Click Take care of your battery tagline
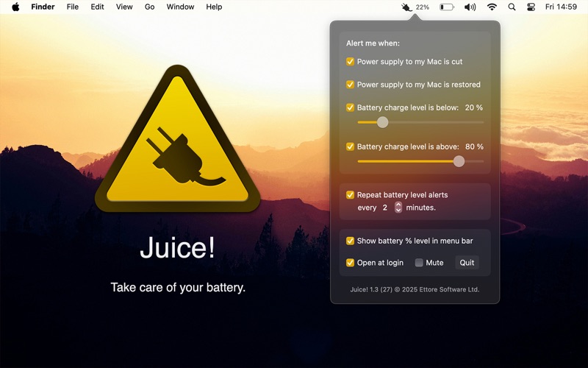The image size is (588, 368). 178,288
